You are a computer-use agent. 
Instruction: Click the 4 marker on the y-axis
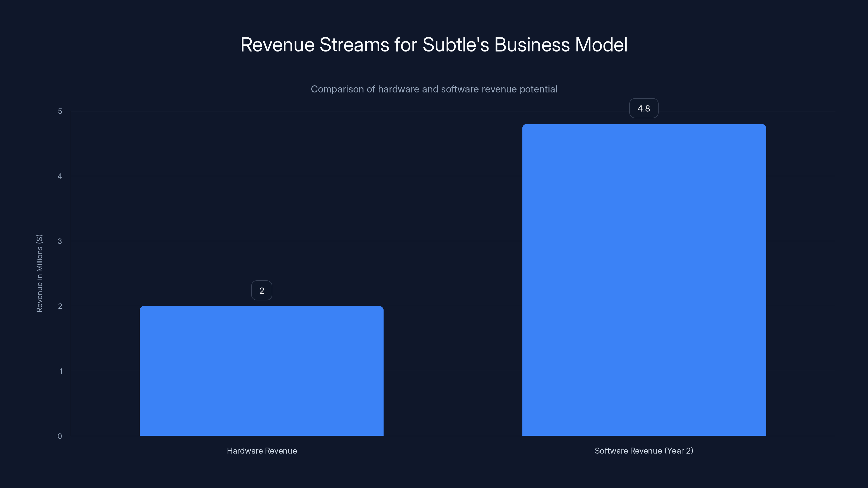(61, 176)
